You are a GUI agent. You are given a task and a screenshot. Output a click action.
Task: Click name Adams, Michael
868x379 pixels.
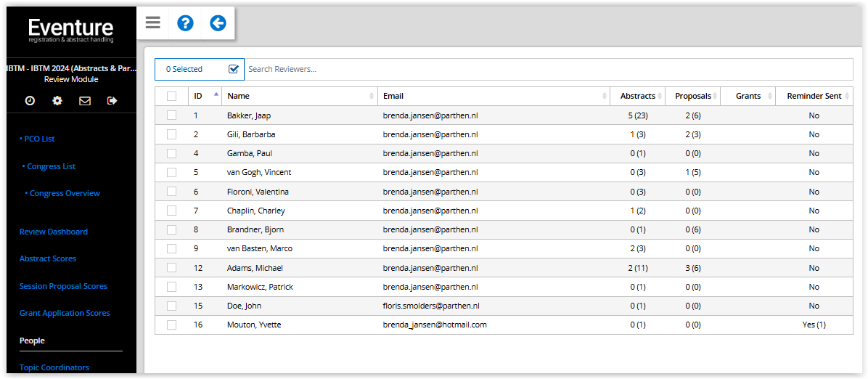tap(255, 268)
